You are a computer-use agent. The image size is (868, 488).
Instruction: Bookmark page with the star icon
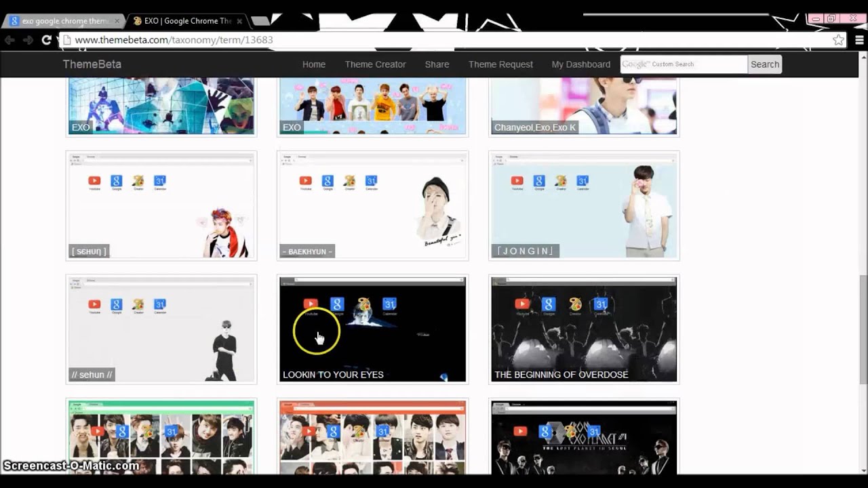click(839, 40)
